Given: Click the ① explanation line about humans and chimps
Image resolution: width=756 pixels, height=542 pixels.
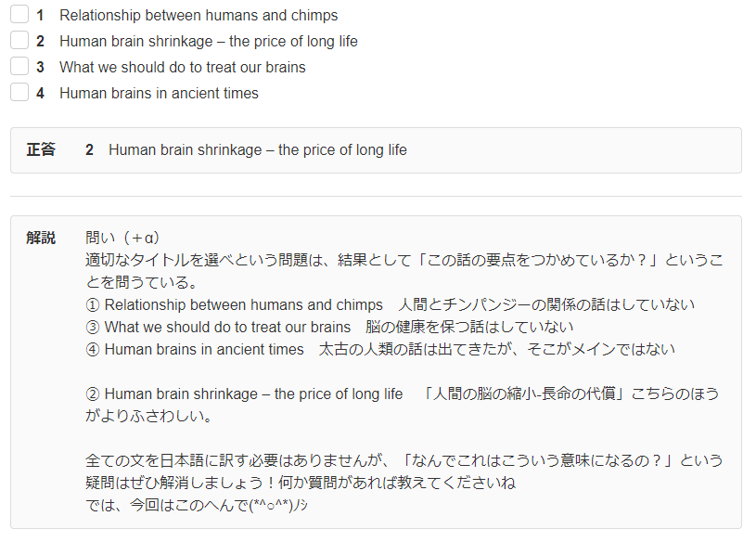Looking at the screenshot, I should (x=390, y=304).
